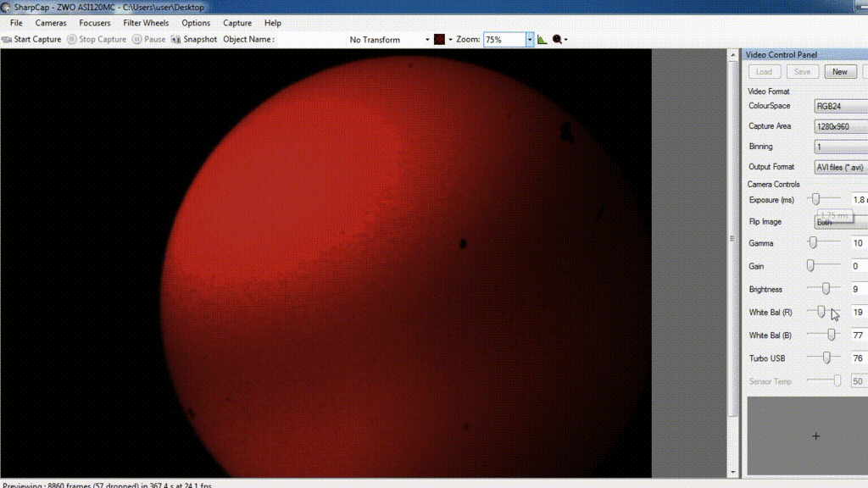Image resolution: width=868 pixels, height=488 pixels.
Task: Open the Filter Wheels menu
Action: click(146, 23)
